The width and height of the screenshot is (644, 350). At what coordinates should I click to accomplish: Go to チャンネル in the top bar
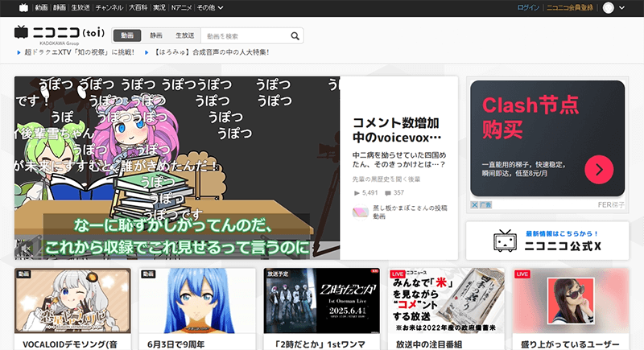coord(109,8)
